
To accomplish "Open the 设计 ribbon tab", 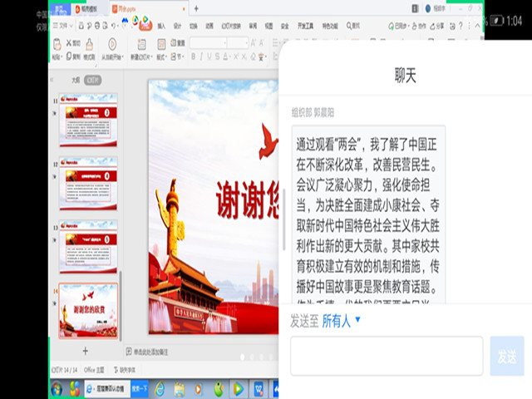I will (x=178, y=27).
